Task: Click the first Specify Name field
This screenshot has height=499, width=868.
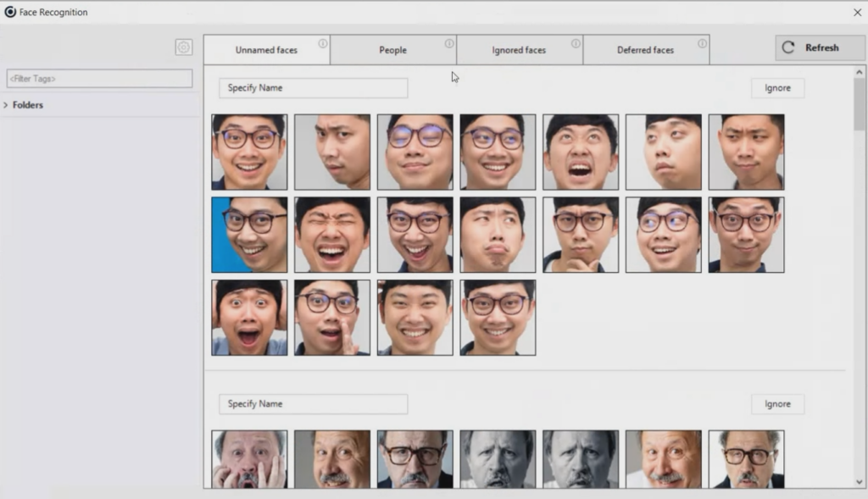Action: click(x=313, y=88)
